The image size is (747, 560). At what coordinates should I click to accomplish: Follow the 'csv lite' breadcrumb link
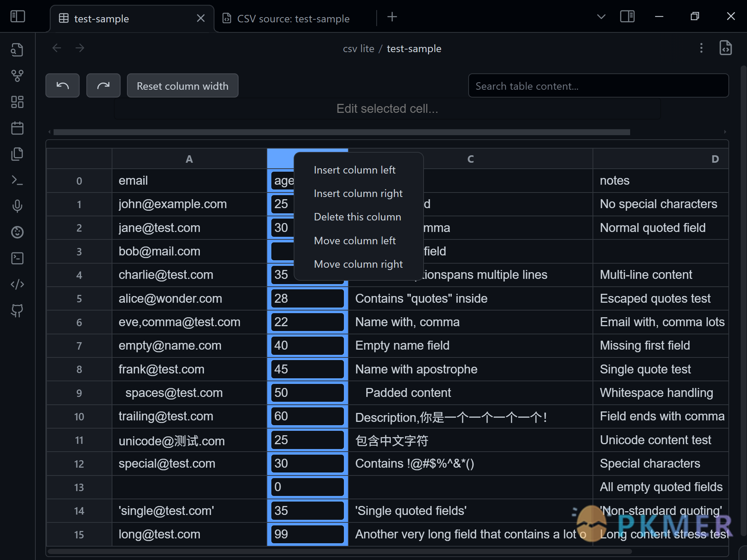coord(358,48)
